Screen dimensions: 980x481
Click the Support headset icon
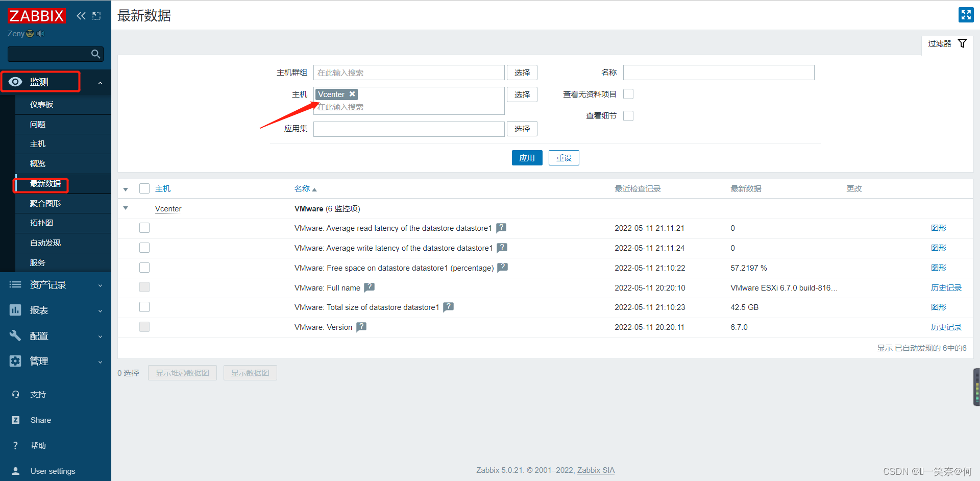coord(16,394)
